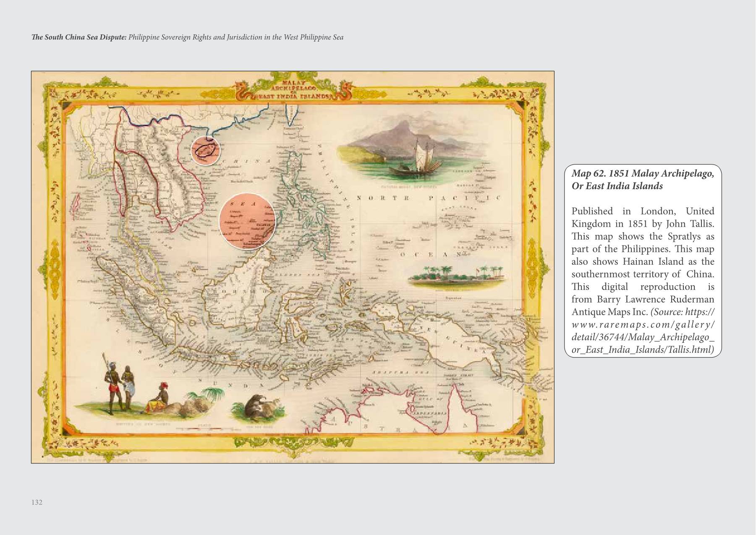Click the small Hainan Island highlight circle
The image size is (756, 535).
(206, 151)
